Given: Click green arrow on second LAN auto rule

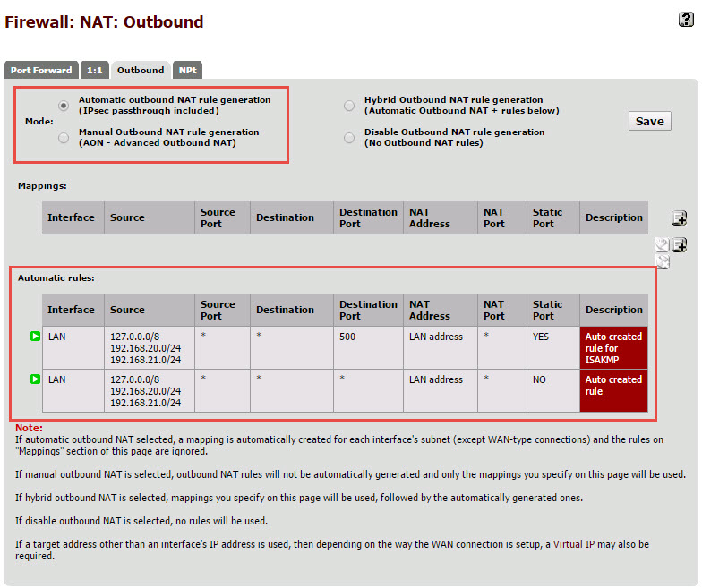Looking at the screenshot, I should pos(36,379).
